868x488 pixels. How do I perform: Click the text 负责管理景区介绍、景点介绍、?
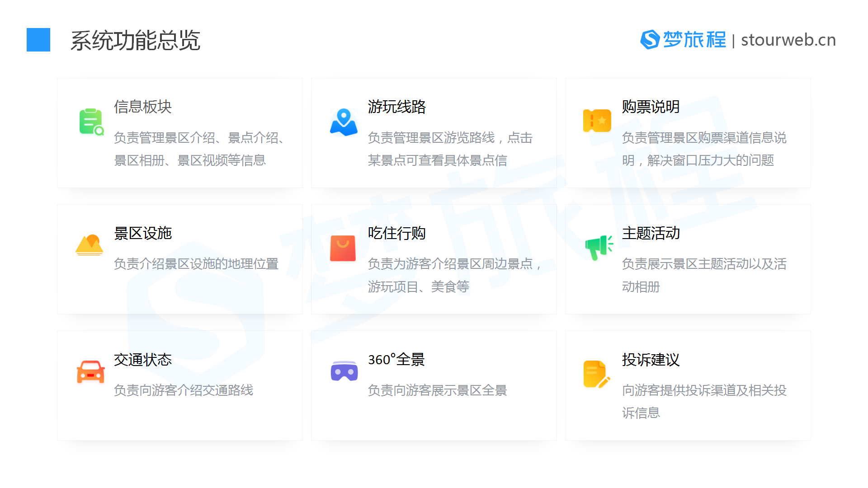(200, 138)
